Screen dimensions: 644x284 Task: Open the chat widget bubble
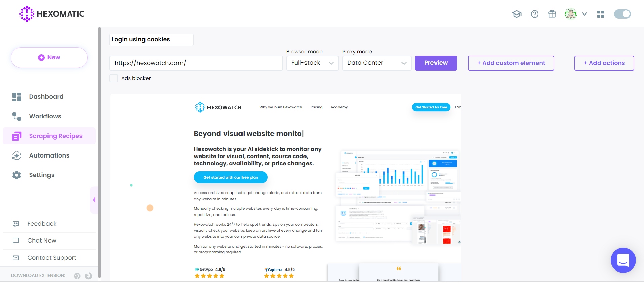tap(623, 260)
